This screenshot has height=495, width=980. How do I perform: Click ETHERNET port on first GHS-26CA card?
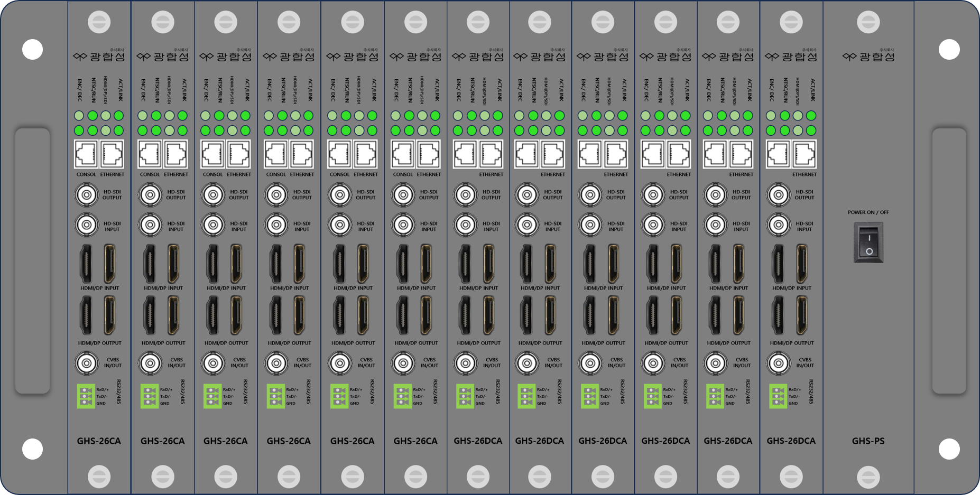point(112,154)
